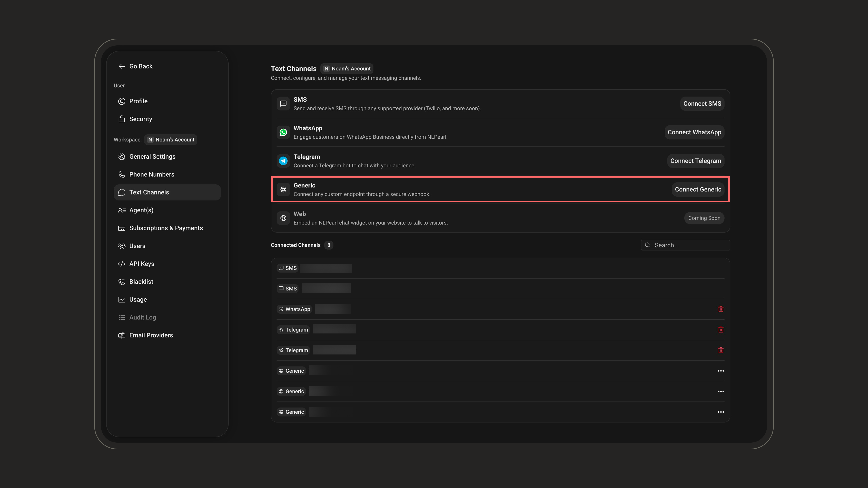Open options for the first Generic channel
The width and height of the screenshot is (868, 488).
pos(721,371)
